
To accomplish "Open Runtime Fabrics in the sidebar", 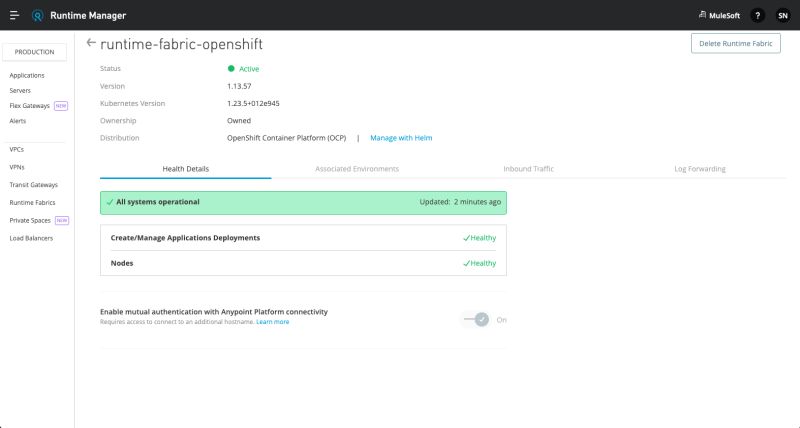I will (32, 203).
